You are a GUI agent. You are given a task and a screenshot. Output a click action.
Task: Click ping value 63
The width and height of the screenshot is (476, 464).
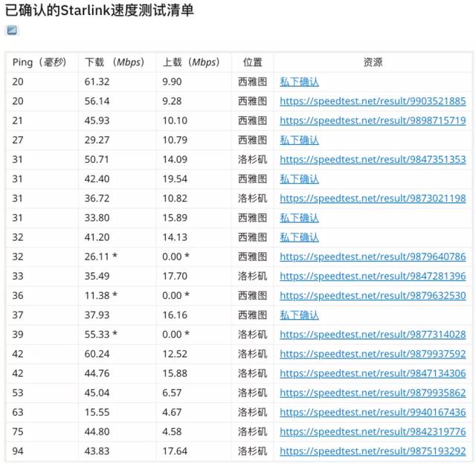(18, 412)
